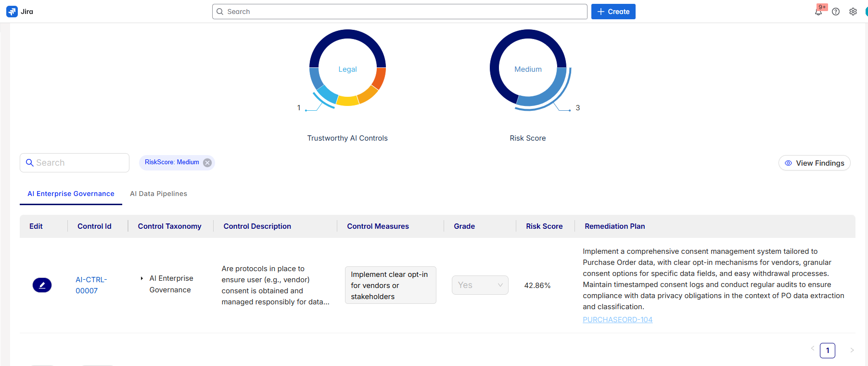Go to the previous page arrow
This screenshot has height=366, width=868.
813,349
